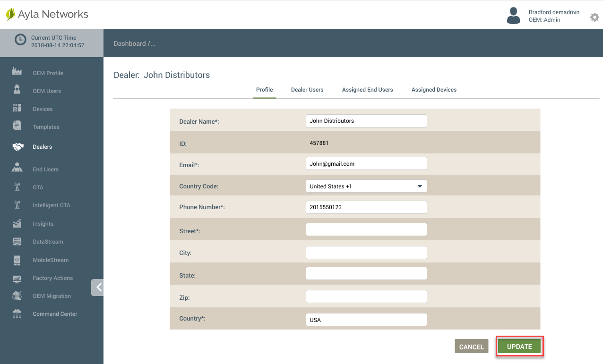603x364 pixels.
Task: Open Insights in the sidebar
Action: [x=43, y=224]
